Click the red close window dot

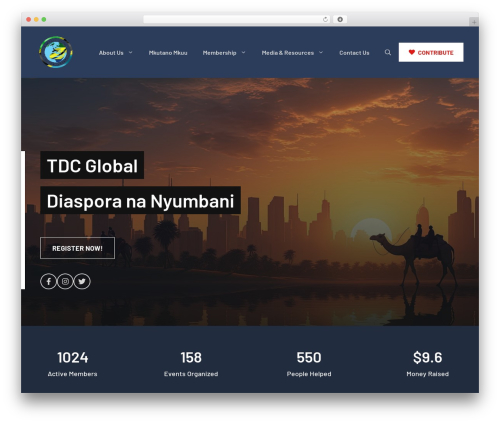coord(29,19)
